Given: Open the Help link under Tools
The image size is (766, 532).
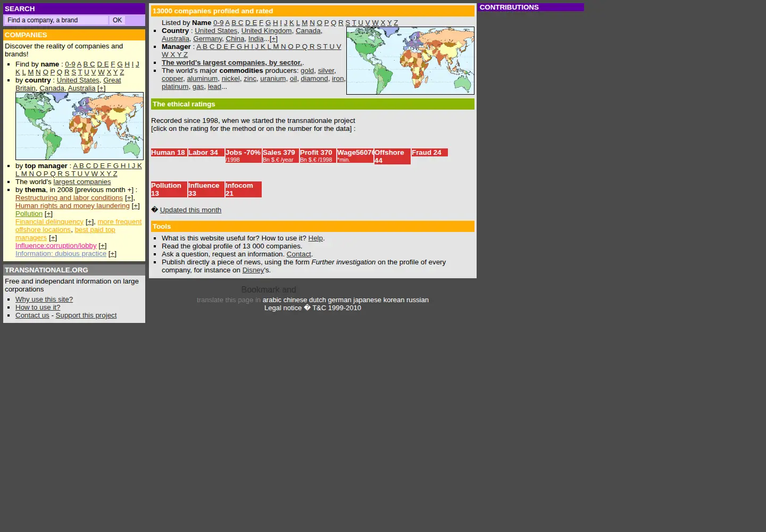Looking at the screenshot, I should [x=315, y=238].
